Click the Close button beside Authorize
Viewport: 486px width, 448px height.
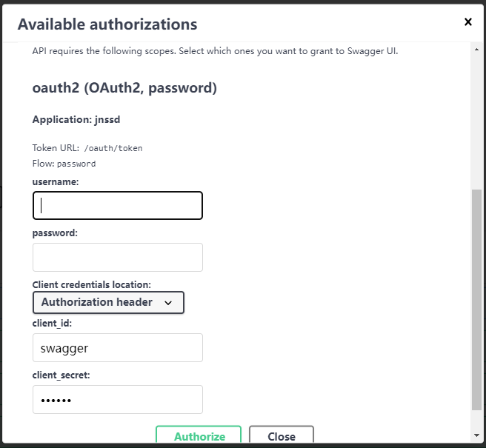click(282, 436)
